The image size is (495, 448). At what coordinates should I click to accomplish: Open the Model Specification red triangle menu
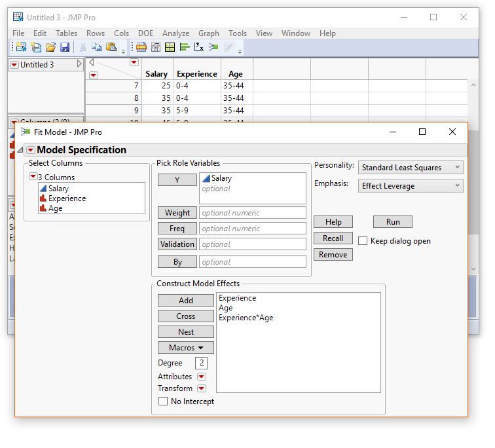pyautogui.click(x=30, y=149)
